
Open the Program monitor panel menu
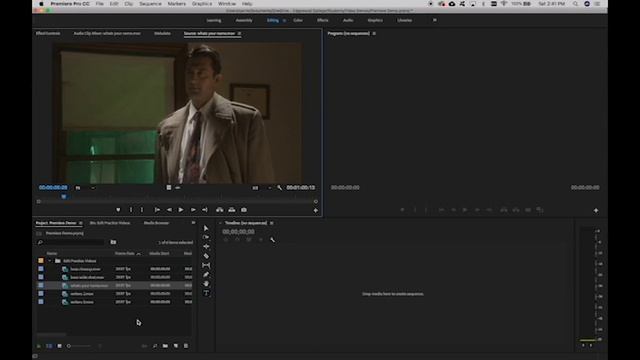[x=374, y=33]
